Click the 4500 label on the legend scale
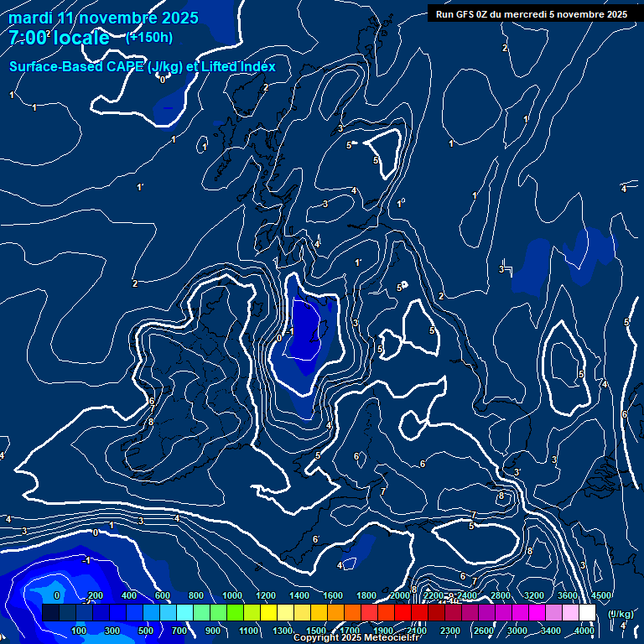Screen dimensions: 644x644 600,595
